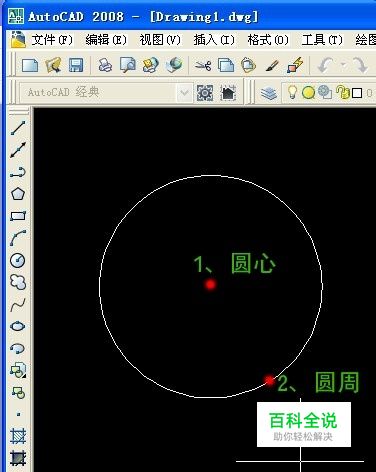Toggle layer 0 freeze sun icon

pyautogui.click(x=308, y=92)
